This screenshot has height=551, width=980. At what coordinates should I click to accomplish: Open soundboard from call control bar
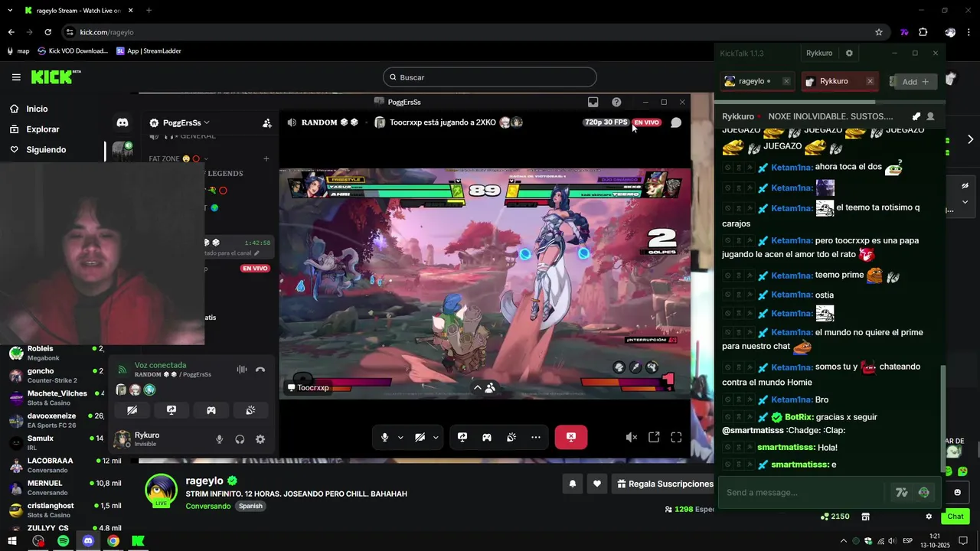coord(511,437)
